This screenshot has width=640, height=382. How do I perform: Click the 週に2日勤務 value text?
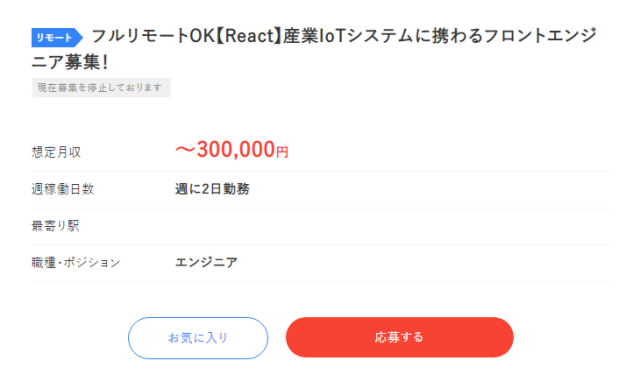tap(212, 189)
